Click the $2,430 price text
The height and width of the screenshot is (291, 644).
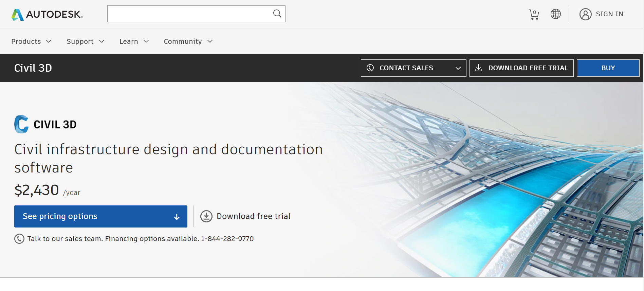[x=37, y=190]
